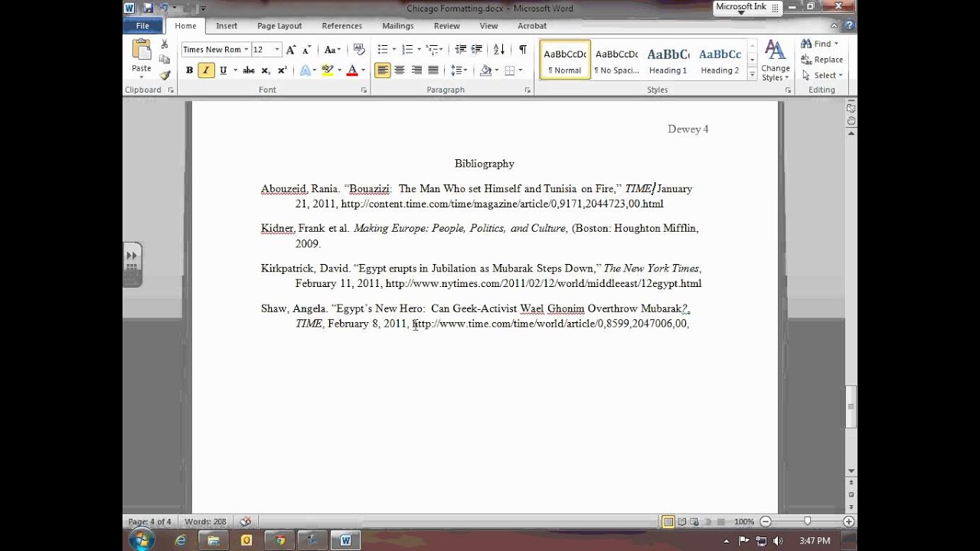The width and height of the screenshot is (980, 551).
Task: Open the font size dropdown
Action: point(277,50)
